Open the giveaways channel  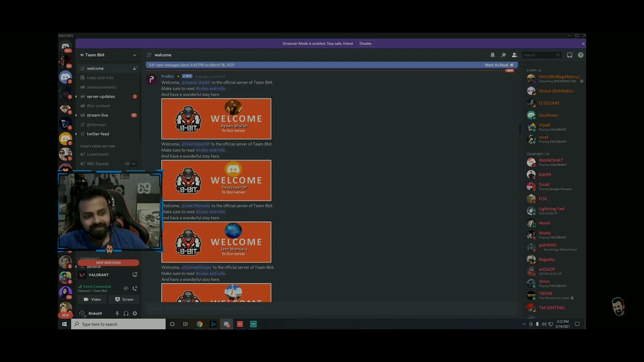tap(108, 125)
